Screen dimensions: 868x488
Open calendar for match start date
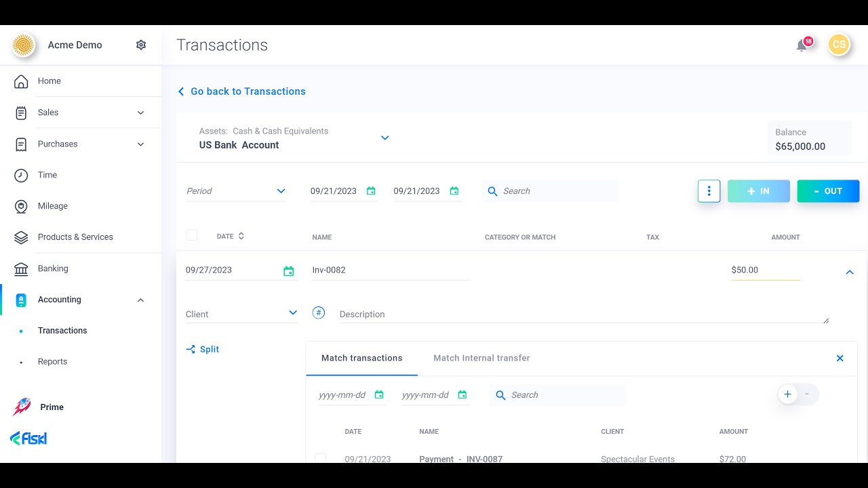[379, 394]
